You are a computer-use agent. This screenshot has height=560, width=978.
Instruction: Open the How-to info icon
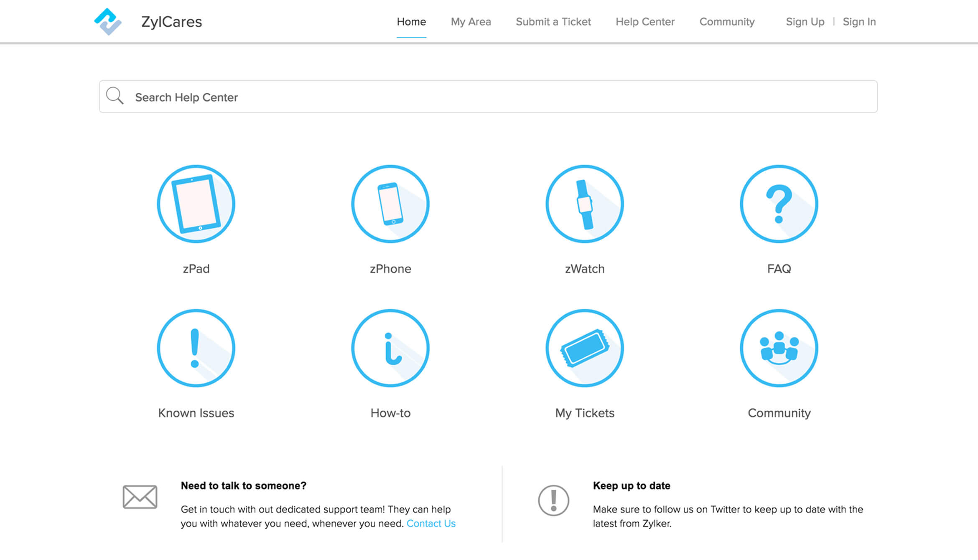coord(390,348)
